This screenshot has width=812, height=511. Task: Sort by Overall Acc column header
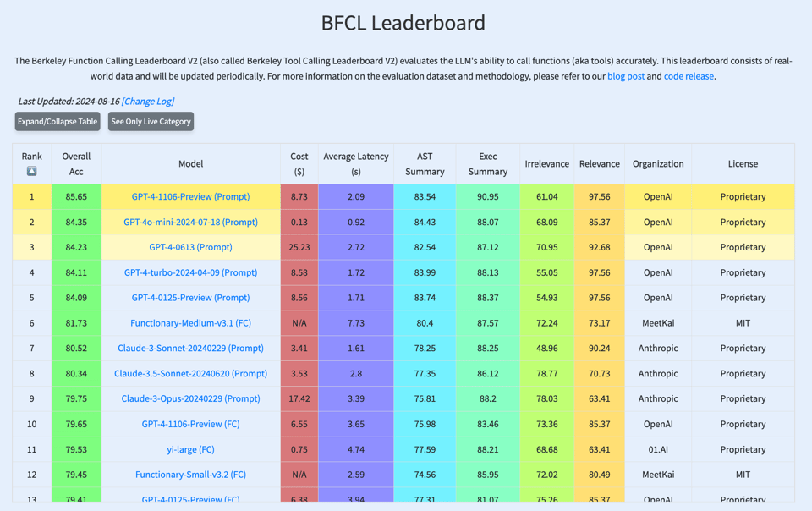point(76,163)
